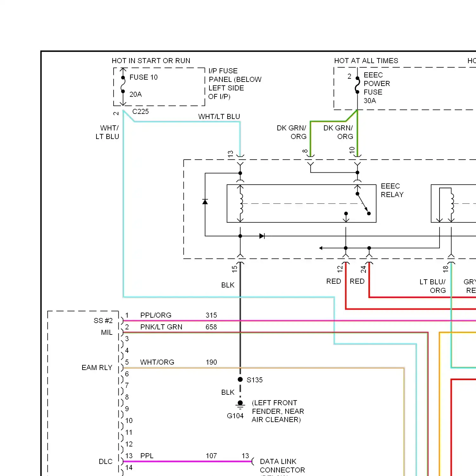Select the "DK GRN/ORG" label beside pin 10
The width and height of the screenshot is (476, 476).
tap(338, 132)
